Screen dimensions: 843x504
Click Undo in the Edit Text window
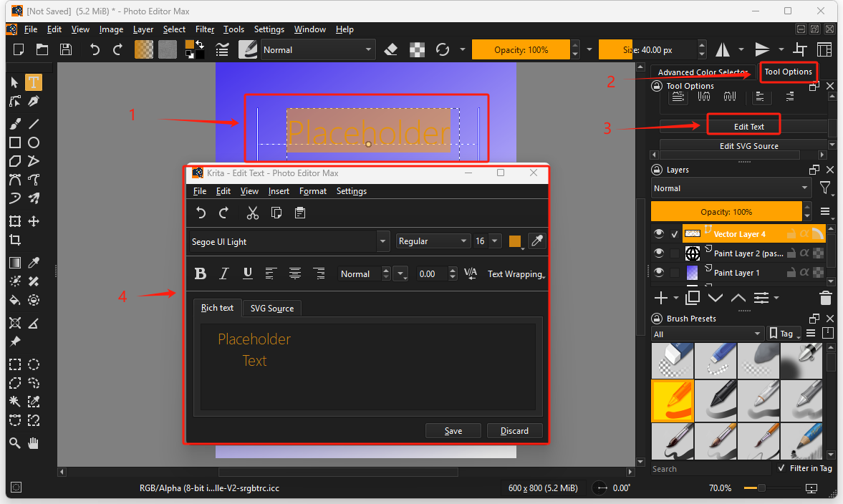[201, 213]
